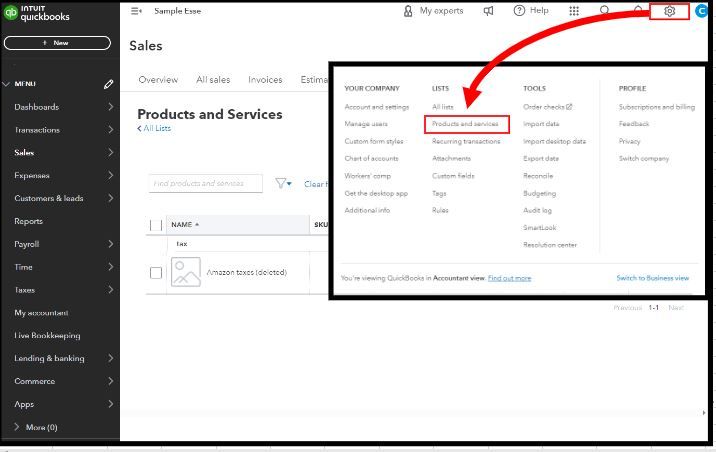Click the search magnifier icon

pos(605,11)
